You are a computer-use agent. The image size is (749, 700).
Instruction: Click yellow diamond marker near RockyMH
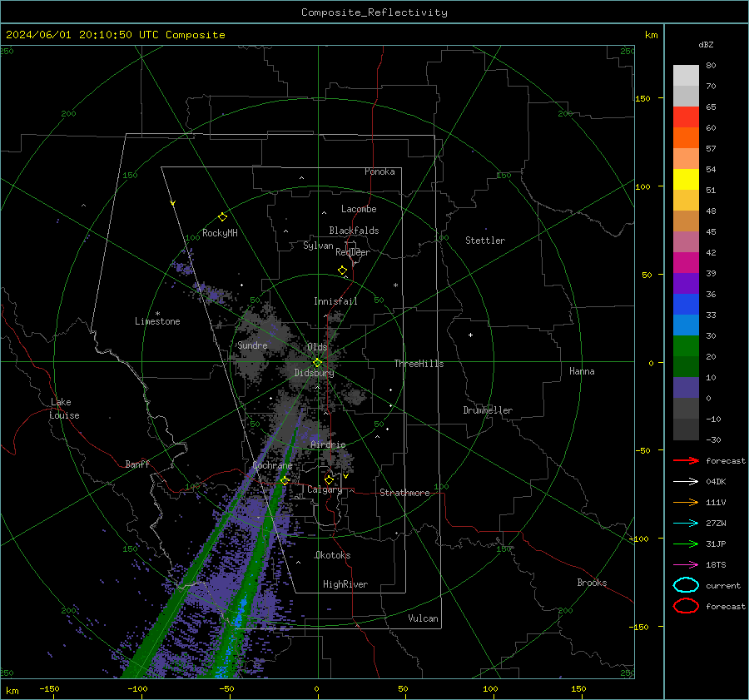click(x=222, y=217)
